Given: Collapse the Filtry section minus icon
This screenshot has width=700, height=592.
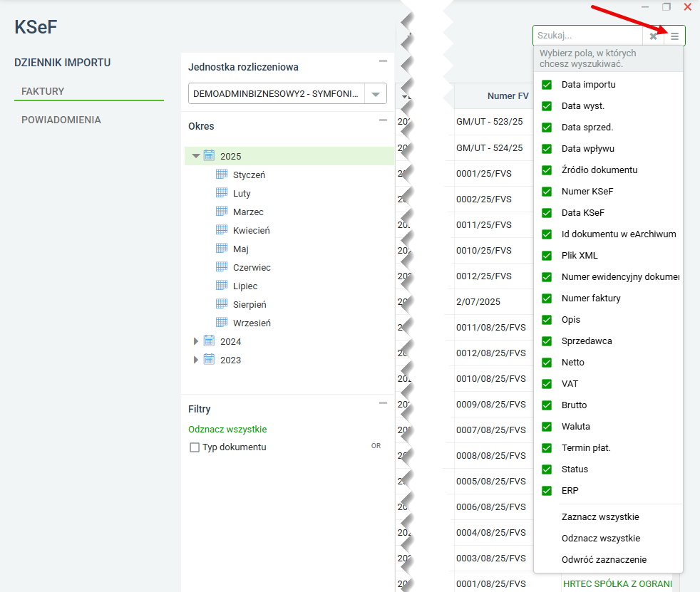Looking at the screenshot, I should [x=383, y=403].
